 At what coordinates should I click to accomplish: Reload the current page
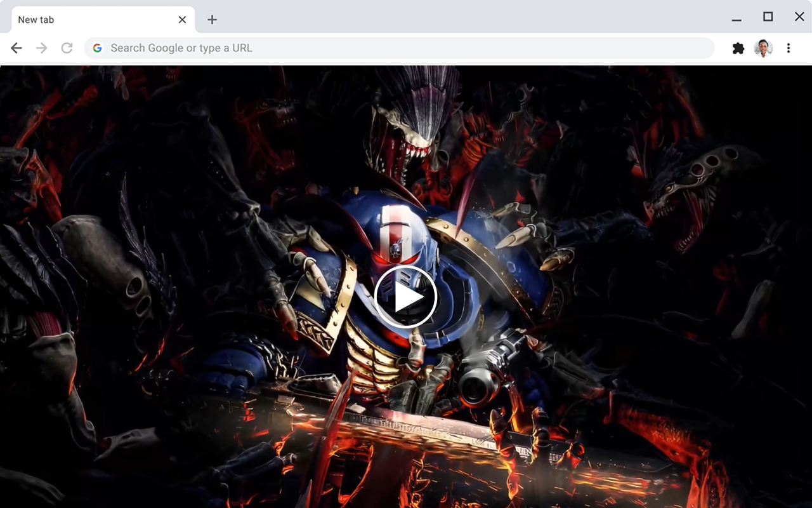[67, 48]
